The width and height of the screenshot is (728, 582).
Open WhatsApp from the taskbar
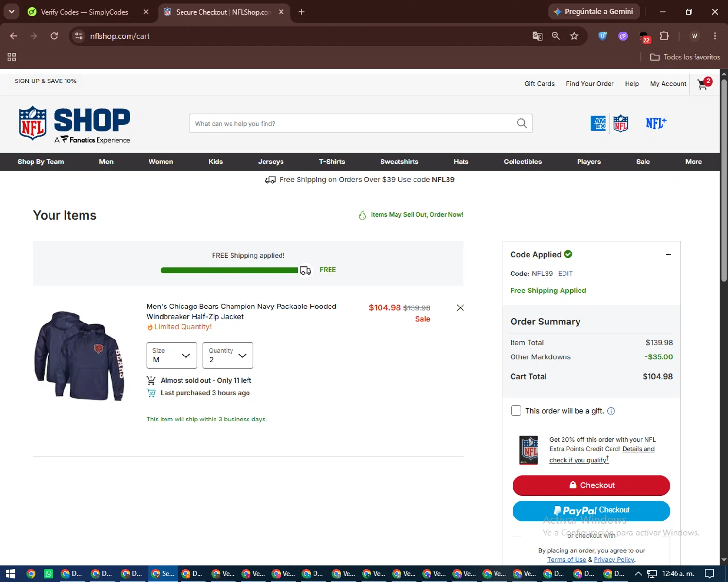pos(49,574)
